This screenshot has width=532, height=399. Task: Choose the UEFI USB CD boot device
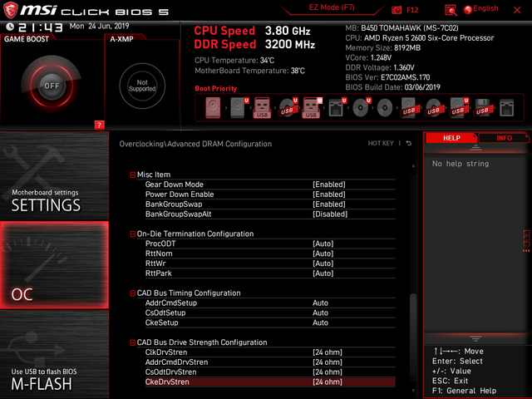click(288, 108)
